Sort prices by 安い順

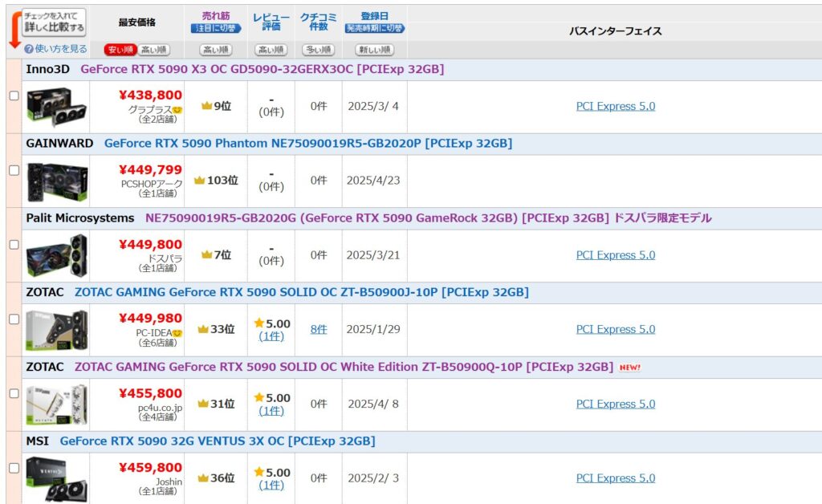pos(120,50)
